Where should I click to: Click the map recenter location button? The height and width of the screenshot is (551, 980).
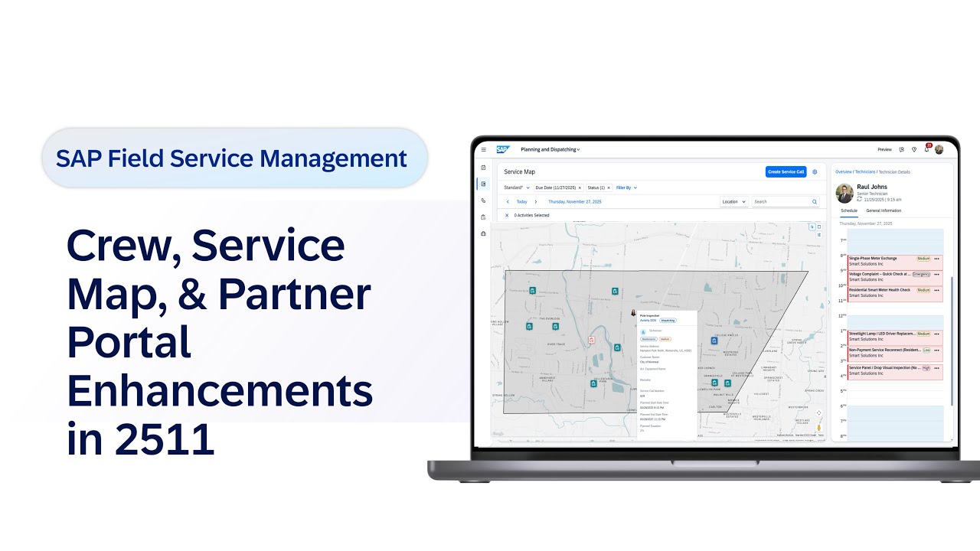coord(818,412)
